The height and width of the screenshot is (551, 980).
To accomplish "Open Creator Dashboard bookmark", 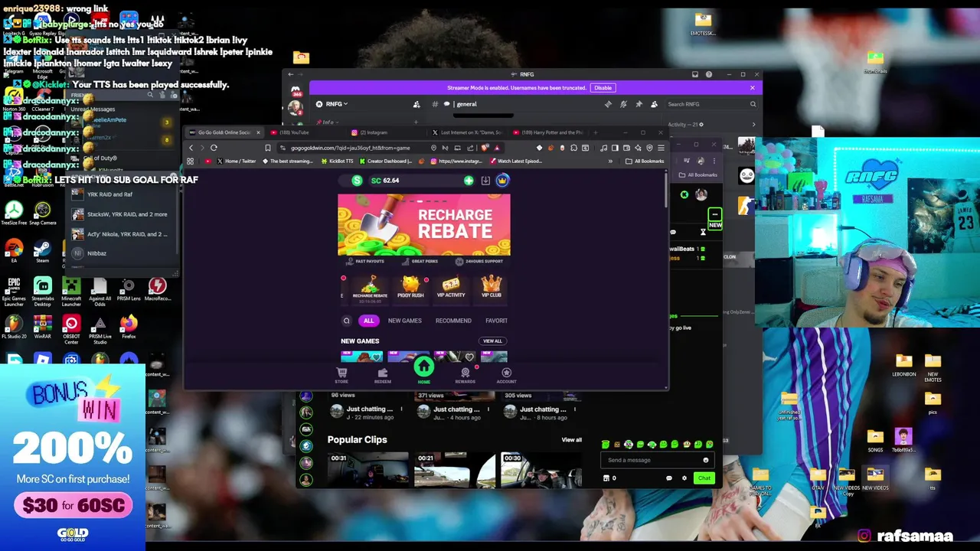I will click(x=386, y=161).
